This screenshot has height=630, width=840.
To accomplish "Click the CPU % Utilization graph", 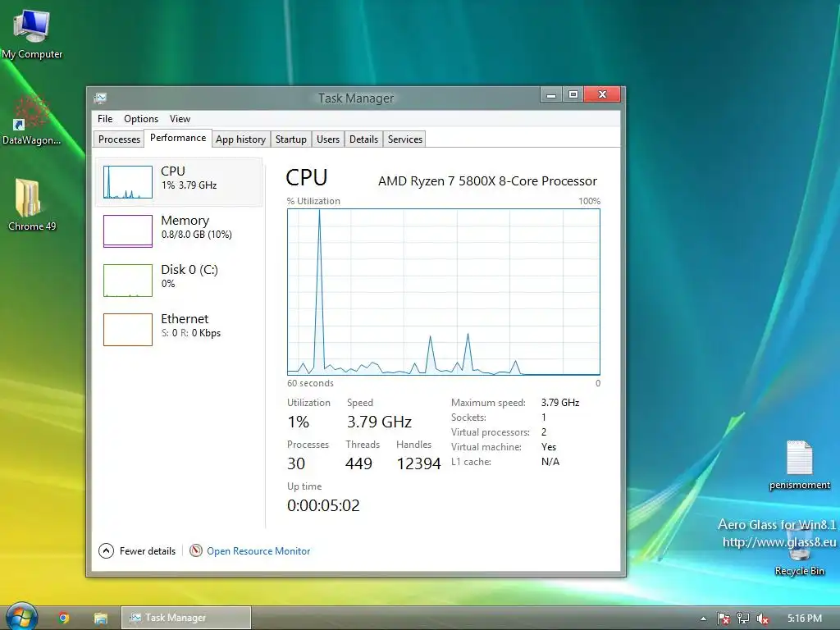I will [x=444, y=292].
